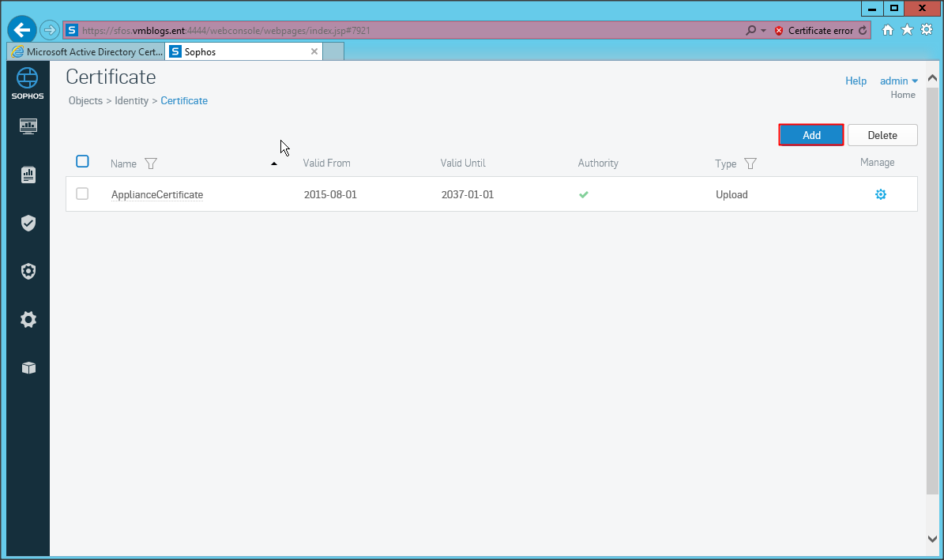Open the shield gear sidebar icon

[x=28, y=272]
